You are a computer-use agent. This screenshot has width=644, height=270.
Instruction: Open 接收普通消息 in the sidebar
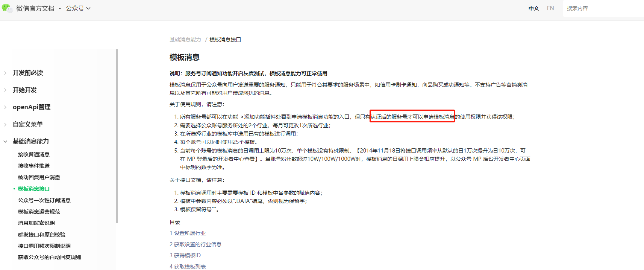click(x=34, y=154)
